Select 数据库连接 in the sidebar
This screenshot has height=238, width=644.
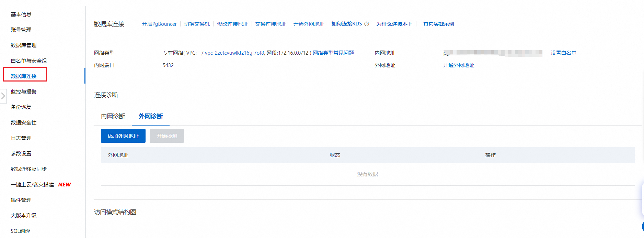pos(24,76)
